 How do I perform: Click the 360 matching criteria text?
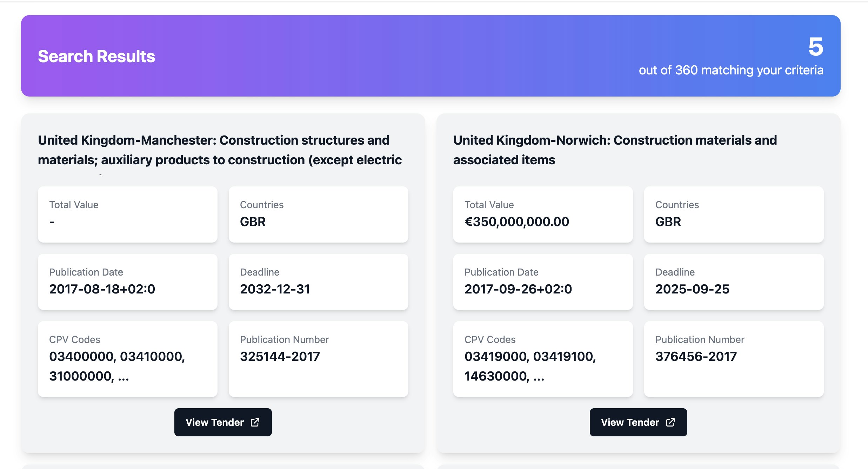click(x=731, y=70)
